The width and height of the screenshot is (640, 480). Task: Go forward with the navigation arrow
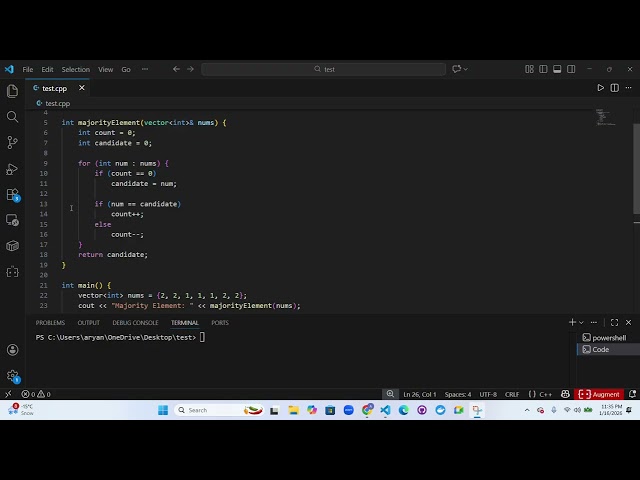point(190,69)
